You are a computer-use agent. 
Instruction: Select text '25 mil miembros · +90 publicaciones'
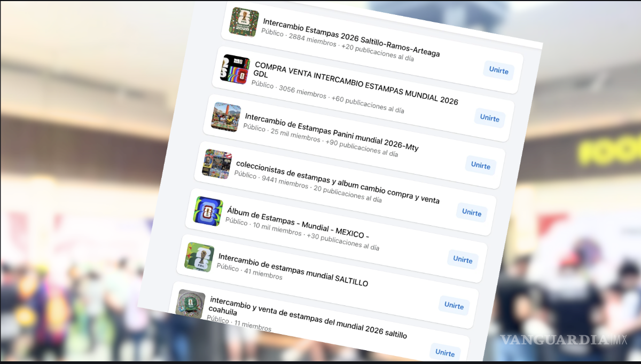[x=334, y=143]
